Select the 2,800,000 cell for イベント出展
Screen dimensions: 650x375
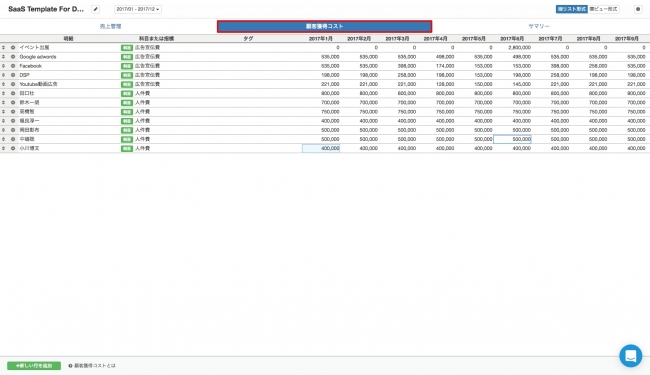[x=512, y=48]
